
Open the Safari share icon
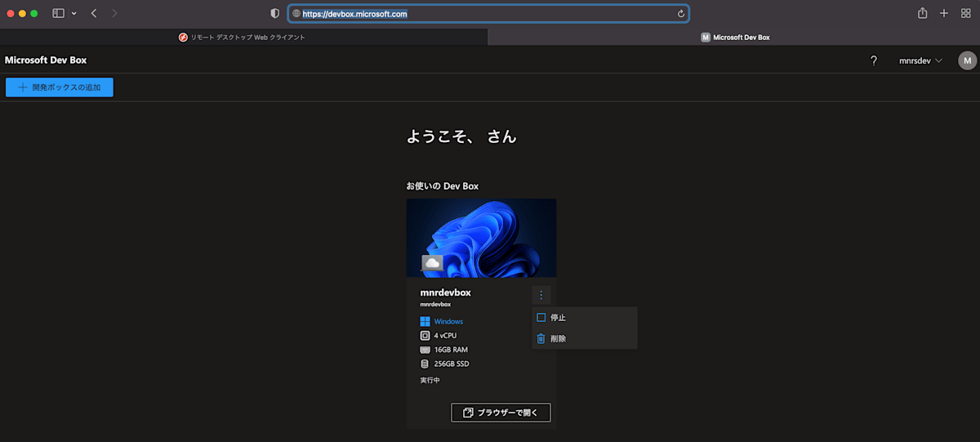(923, 13)
